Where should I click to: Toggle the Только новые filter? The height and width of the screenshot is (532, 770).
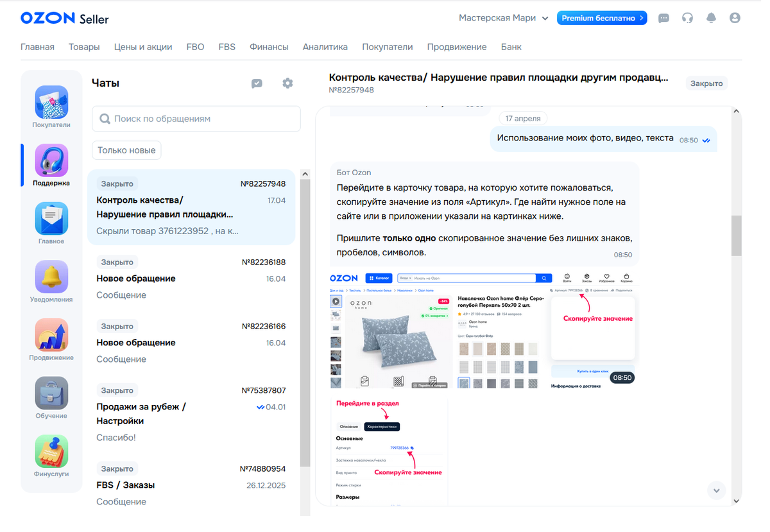point(126,150)
